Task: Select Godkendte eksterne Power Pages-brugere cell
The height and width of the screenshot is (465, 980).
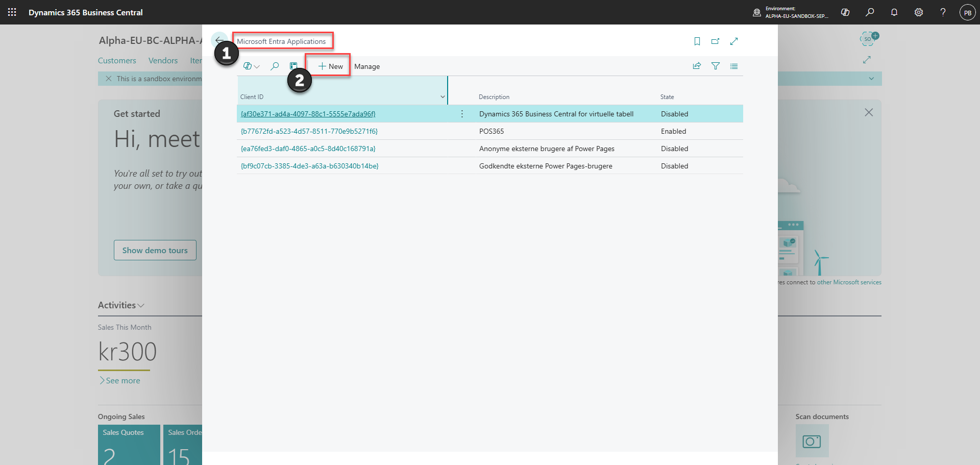Action: (546, 166)
